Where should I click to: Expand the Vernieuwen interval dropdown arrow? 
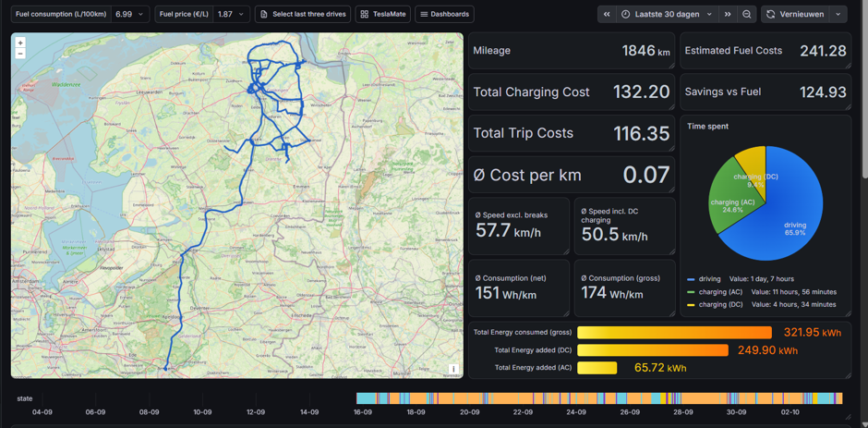[838, 15]
